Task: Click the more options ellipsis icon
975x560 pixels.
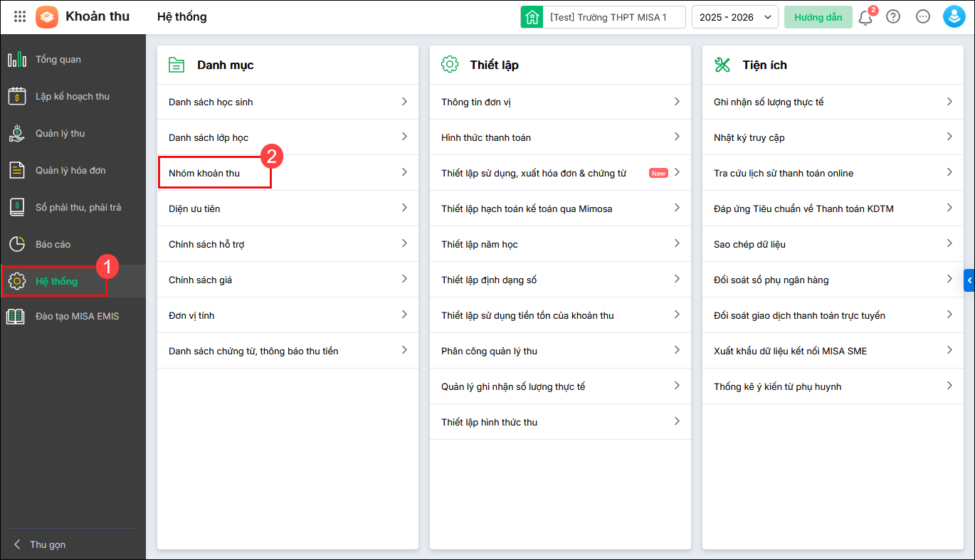Action: pyautogui.click(x=923, y=17)
